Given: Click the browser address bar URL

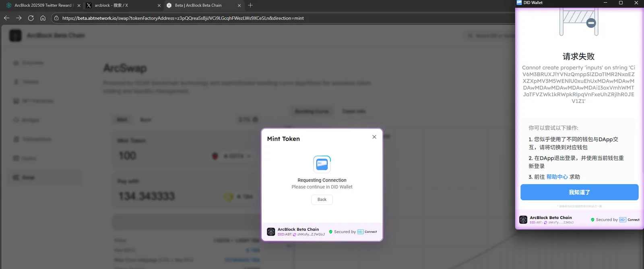Looking at the screenshot, I should pos(183,18).
